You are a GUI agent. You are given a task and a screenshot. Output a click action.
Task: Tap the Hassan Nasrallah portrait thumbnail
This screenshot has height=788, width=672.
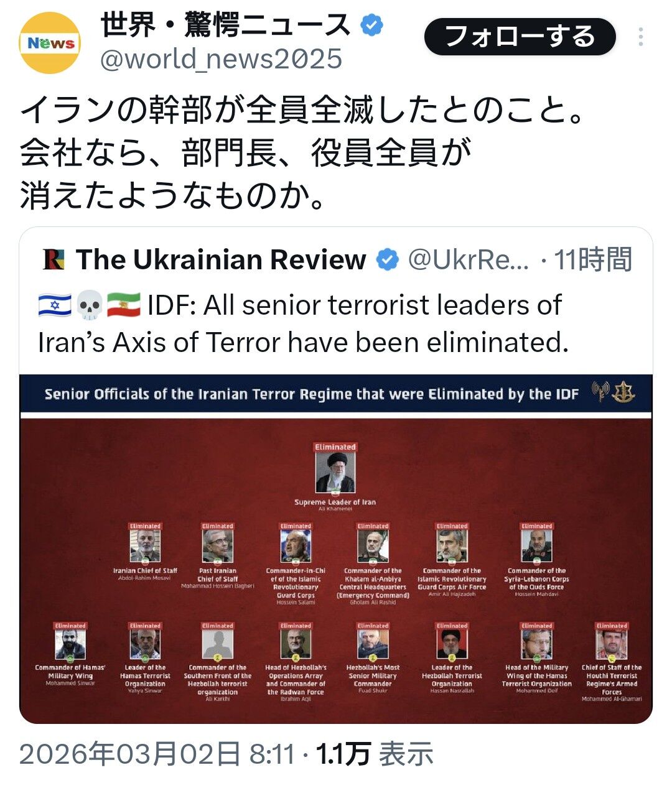(452, 644)
